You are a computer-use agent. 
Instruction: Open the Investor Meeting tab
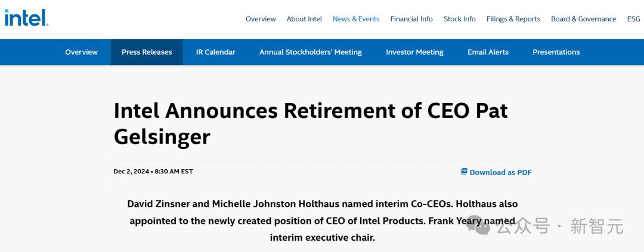(x=414, y=52)
